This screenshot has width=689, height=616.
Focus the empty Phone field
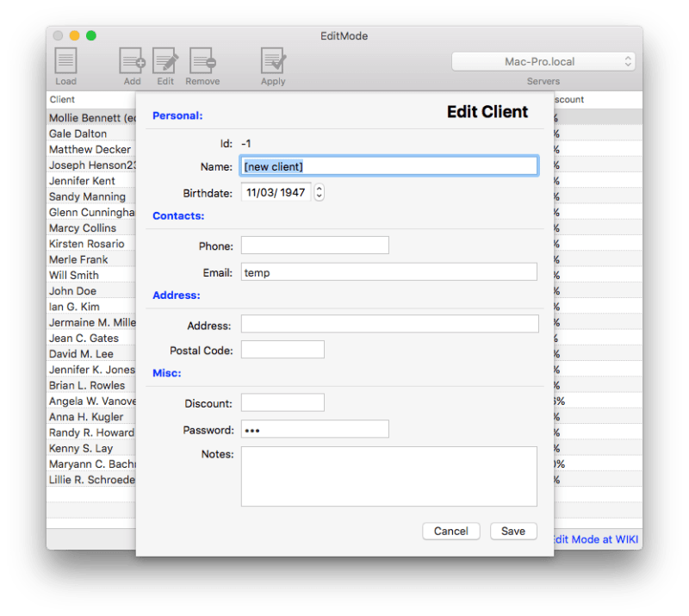314,245
